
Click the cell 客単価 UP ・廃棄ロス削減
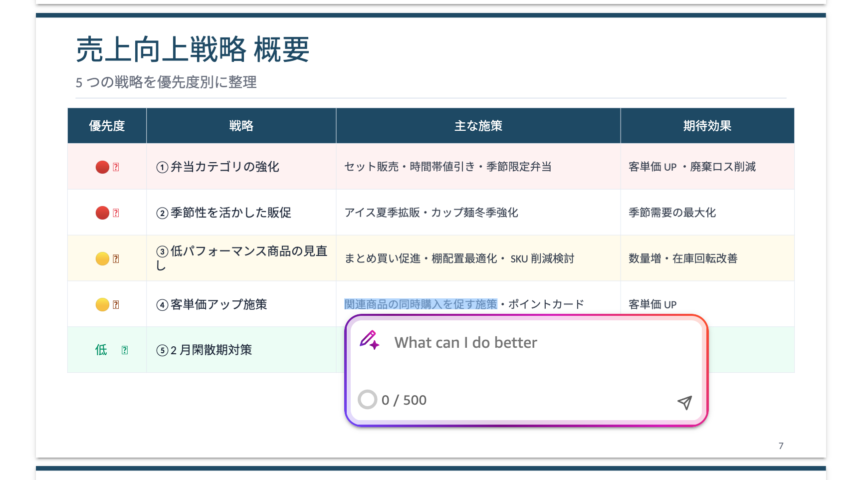(707, 167)
